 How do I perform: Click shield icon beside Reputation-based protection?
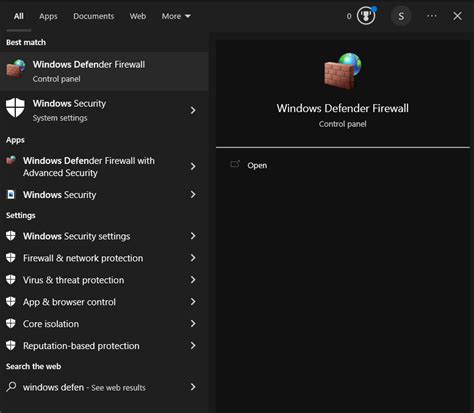click(x=11, y=345)
